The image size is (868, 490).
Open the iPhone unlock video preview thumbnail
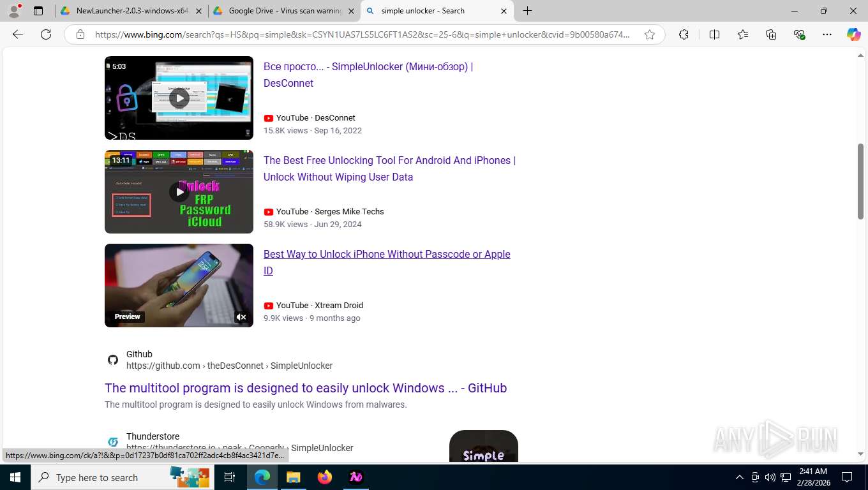pos(179,285)
